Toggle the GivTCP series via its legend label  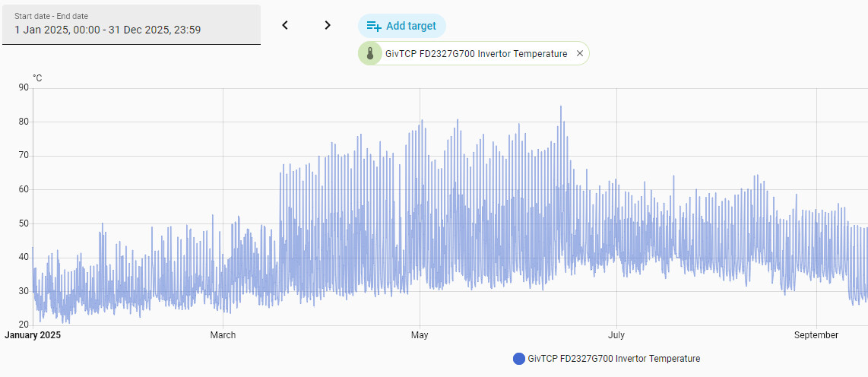[613, 359]
